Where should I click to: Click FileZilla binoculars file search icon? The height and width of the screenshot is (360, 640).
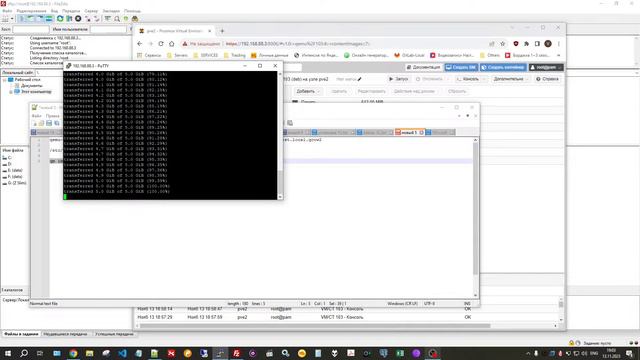[x=135, y=19]
